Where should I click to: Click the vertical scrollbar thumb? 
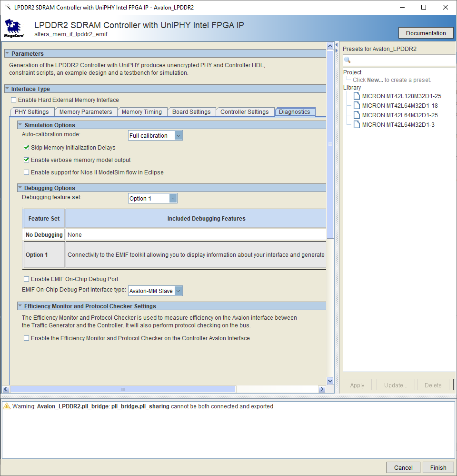(330, 144)
